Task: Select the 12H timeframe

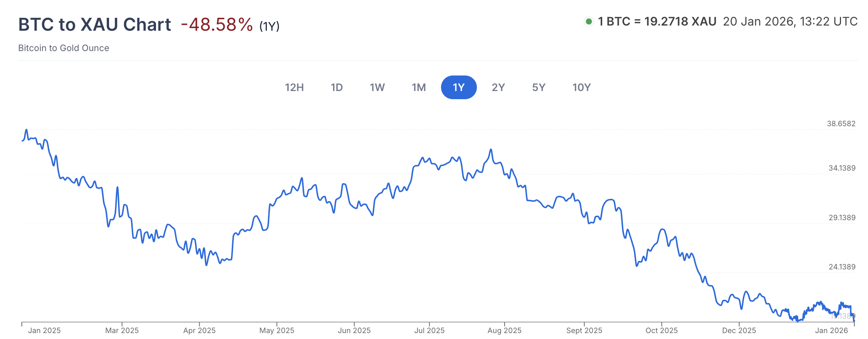Action: tap(294, 87)
